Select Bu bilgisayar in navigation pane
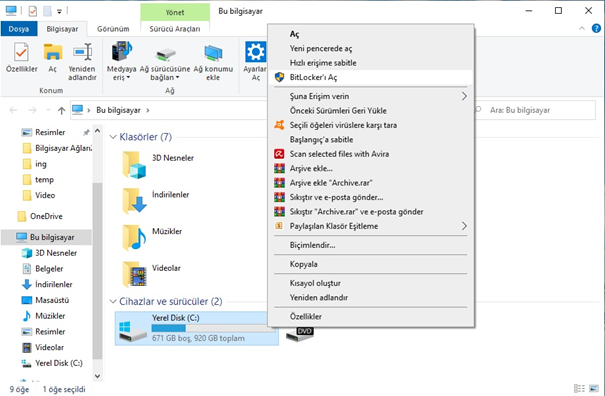The height and width of the screenshot is (396, 605). (x=46, y=237)
